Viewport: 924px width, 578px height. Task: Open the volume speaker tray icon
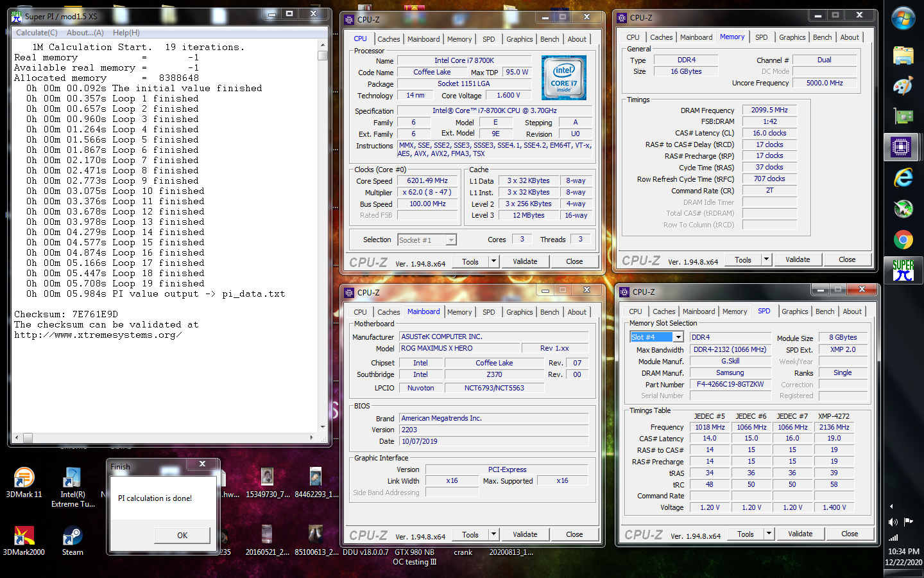pos(893,521)
